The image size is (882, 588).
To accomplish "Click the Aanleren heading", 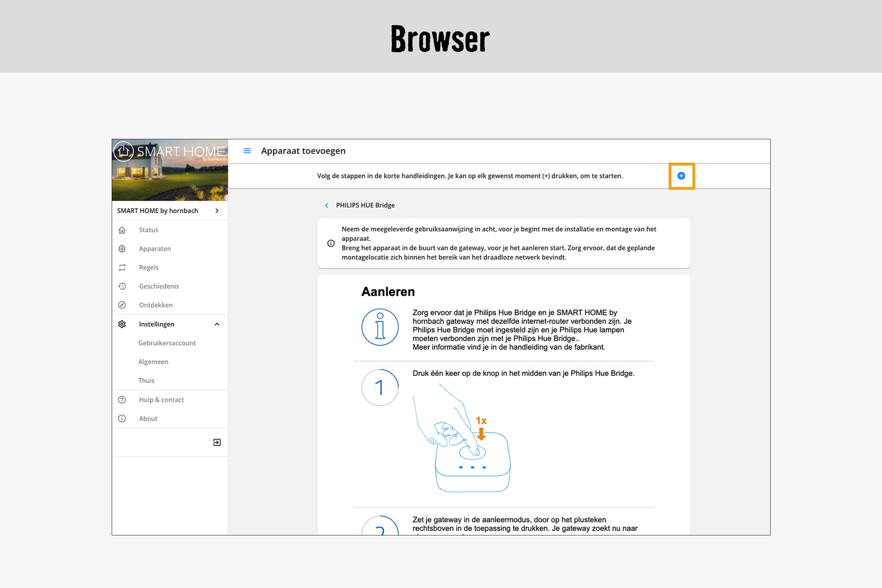I will (388, 292).
